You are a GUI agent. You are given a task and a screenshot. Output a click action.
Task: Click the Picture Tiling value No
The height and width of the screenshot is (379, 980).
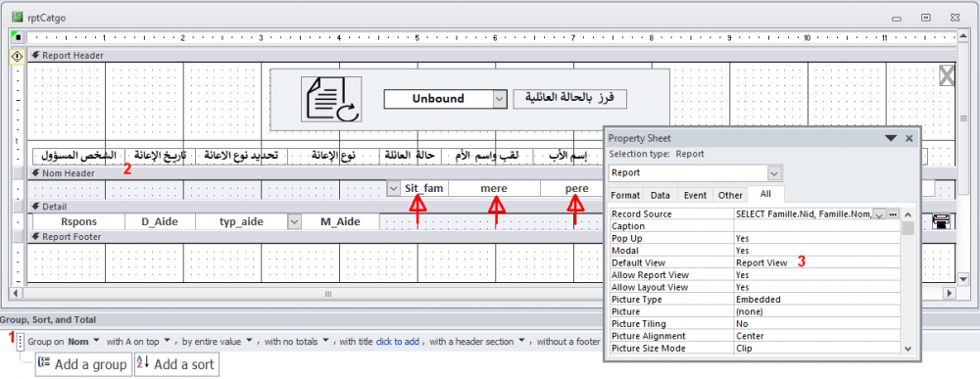point(817,323)
